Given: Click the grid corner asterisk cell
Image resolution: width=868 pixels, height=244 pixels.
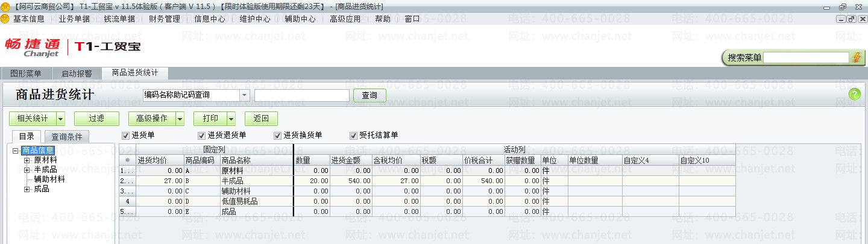Looking at the screenshot, I should coord(127,160).
